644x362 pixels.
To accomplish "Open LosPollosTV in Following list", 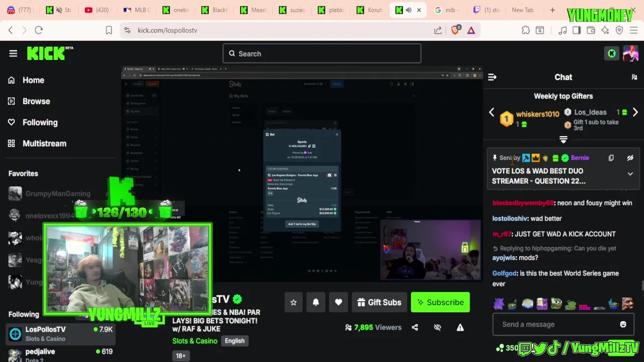I will click(60, 333).
